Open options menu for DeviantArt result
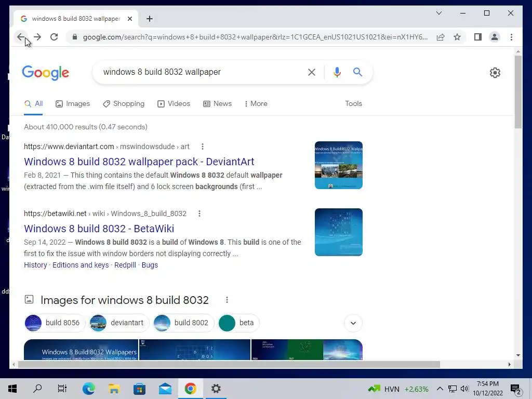The image size is (532, 399). tap(202, 147)
